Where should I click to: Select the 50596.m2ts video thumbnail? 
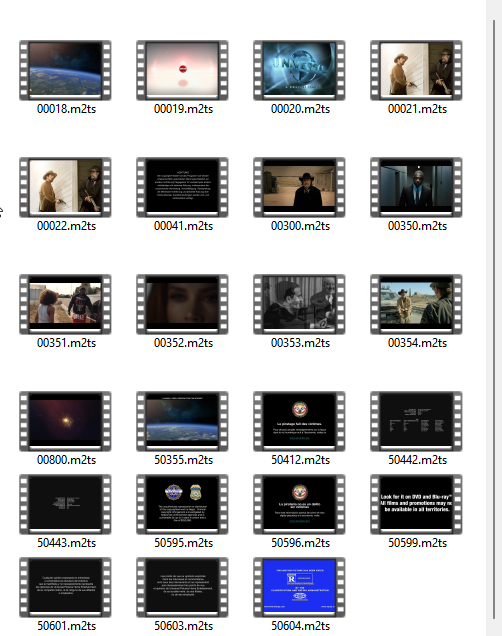[x=299, y=505]
